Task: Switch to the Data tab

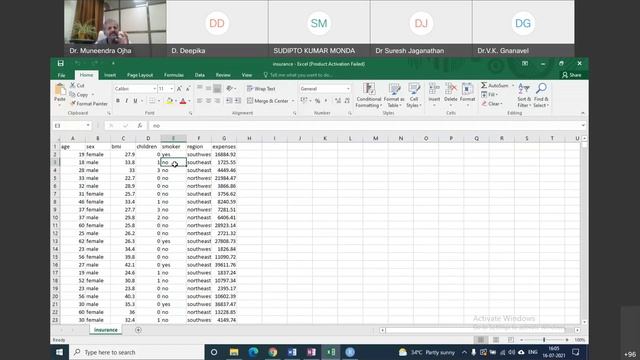Action: click(200, 75)
